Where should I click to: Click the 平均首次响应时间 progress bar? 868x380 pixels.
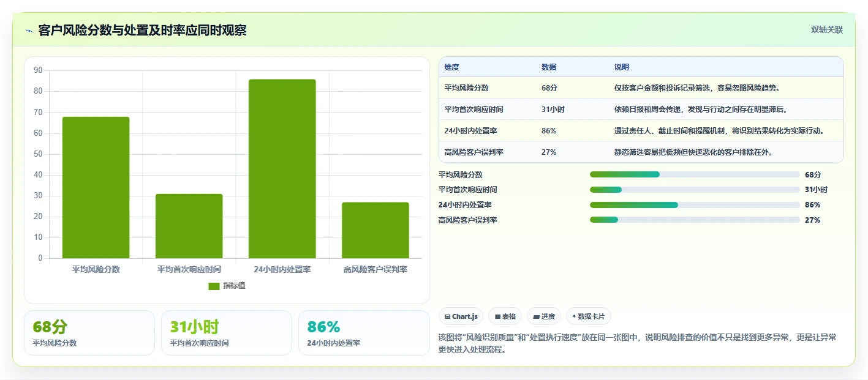point(695,190)
